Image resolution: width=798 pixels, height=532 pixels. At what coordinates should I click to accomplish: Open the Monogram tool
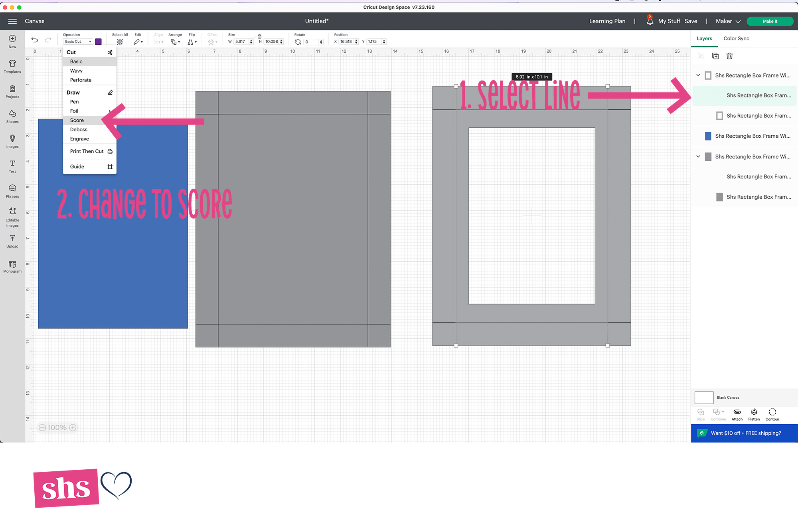point(12,266)
